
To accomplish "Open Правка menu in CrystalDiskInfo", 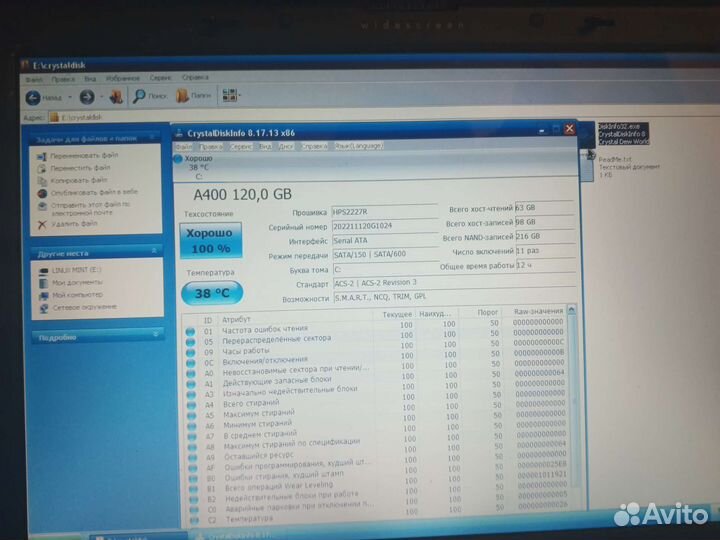I will [211, 146].
